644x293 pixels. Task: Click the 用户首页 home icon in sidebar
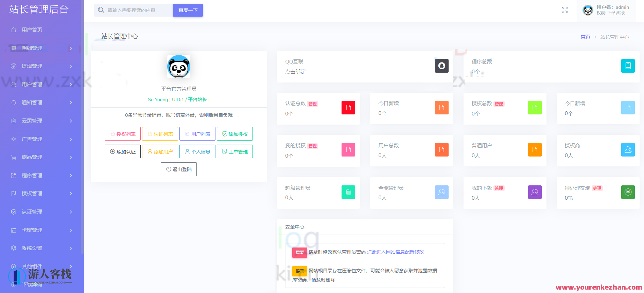click(x=14, y=30)
